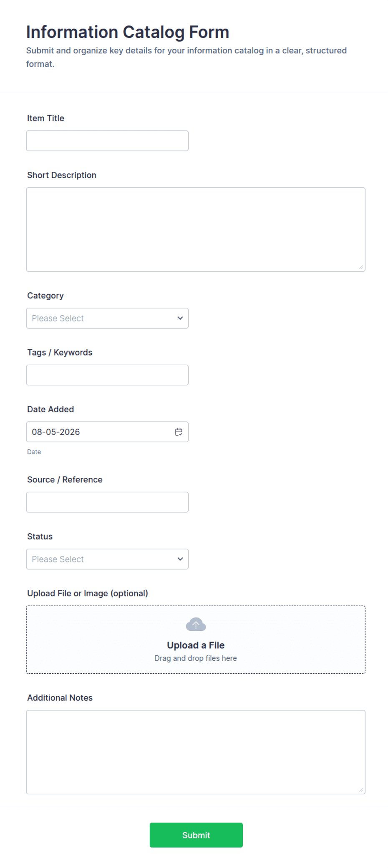
Task: Click the Item Title input field
Action: [x=107, y=141]
